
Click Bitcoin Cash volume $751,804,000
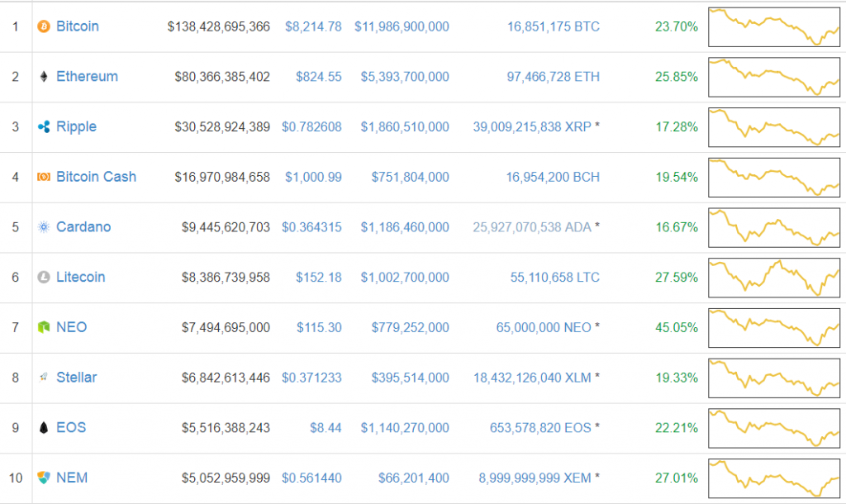(x=410, y=177)
